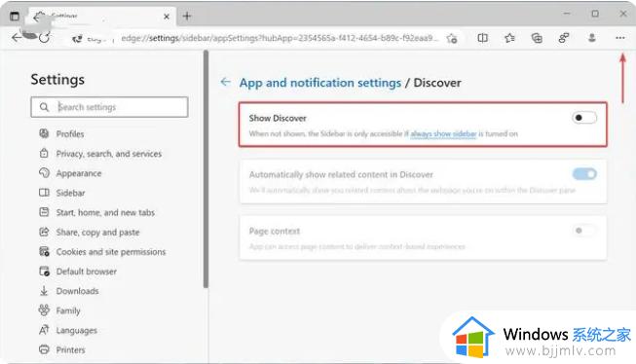Toggle the Show Discover switch
636x364 pixels.
[584, 118]
